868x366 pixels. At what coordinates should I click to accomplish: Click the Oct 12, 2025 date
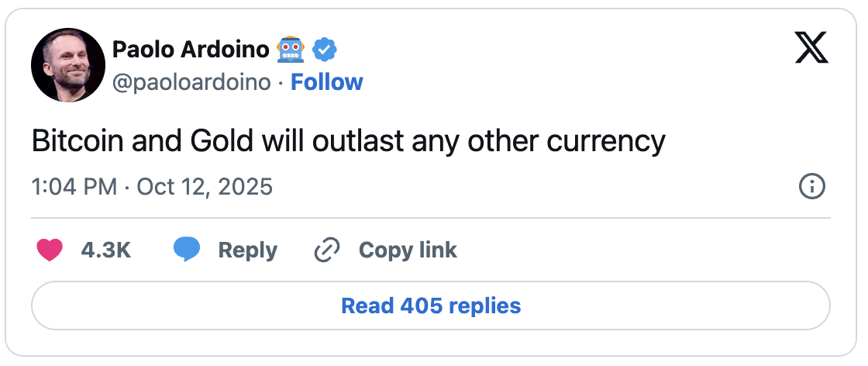pos(205,187)
